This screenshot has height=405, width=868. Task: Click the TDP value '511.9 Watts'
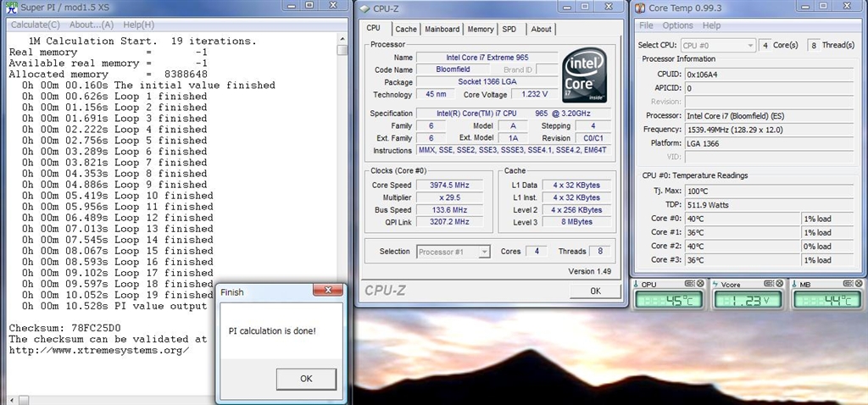click(x=769, y=205)
